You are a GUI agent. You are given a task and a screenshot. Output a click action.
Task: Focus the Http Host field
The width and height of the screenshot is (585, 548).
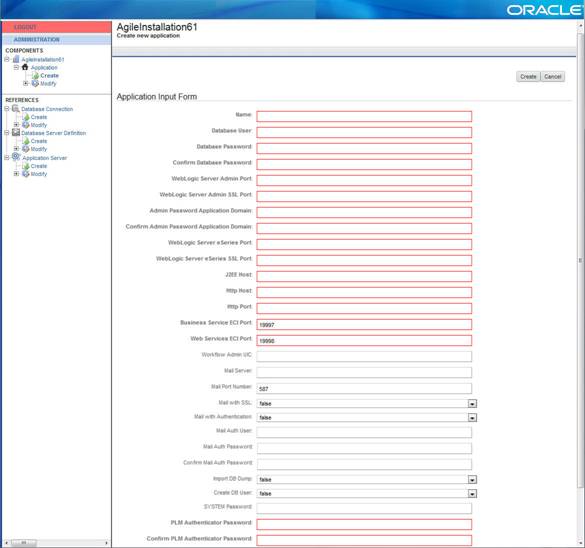[364, 292]
